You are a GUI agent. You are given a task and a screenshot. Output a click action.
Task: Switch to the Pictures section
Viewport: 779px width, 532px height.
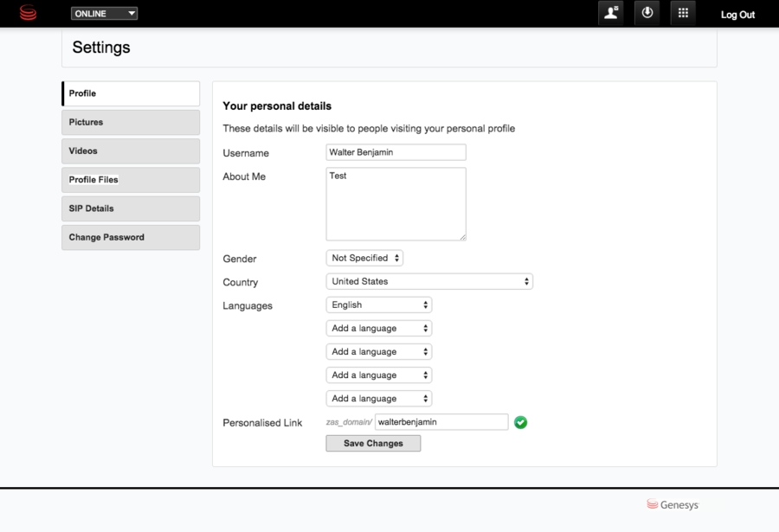tap(131, 122)
